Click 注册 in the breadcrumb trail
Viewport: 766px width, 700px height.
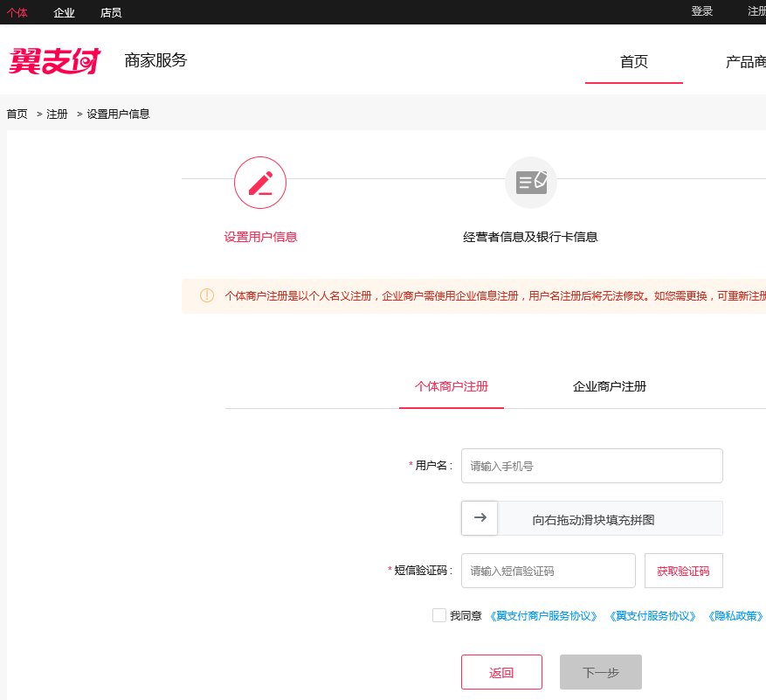pos(56,113)
